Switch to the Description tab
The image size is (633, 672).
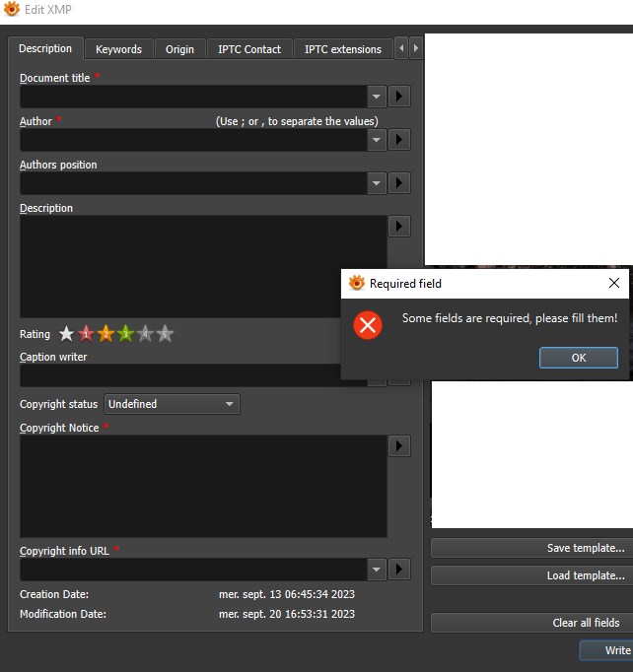45,48
